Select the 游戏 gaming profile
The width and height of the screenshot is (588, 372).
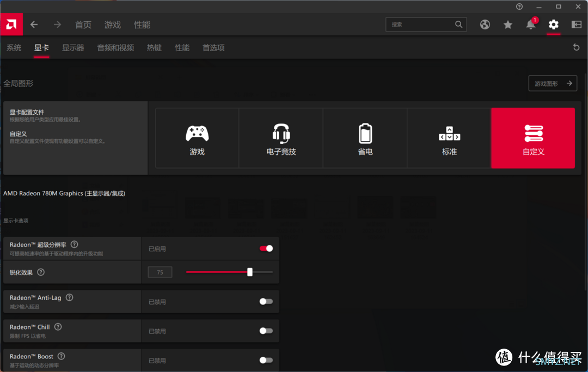[197, 138]
